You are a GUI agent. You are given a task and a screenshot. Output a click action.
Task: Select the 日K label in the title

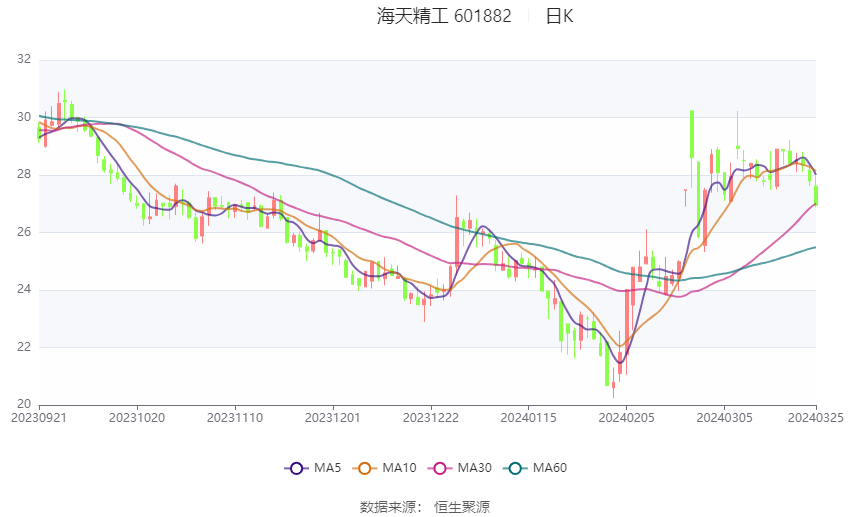(x=559, y=16)
